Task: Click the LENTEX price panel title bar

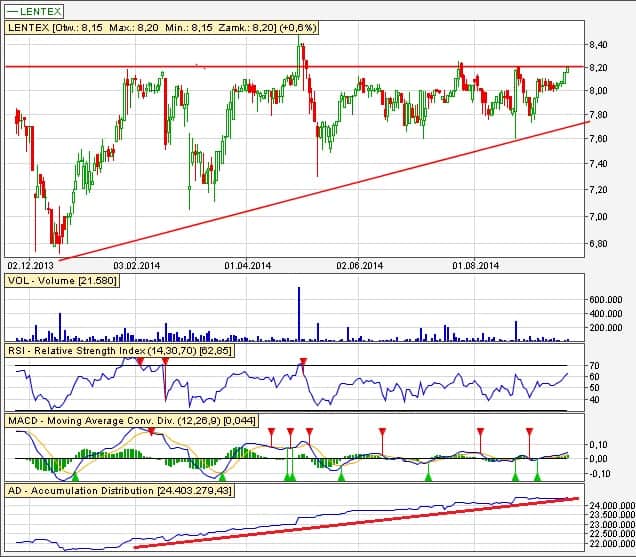Action: click(162, 29)
